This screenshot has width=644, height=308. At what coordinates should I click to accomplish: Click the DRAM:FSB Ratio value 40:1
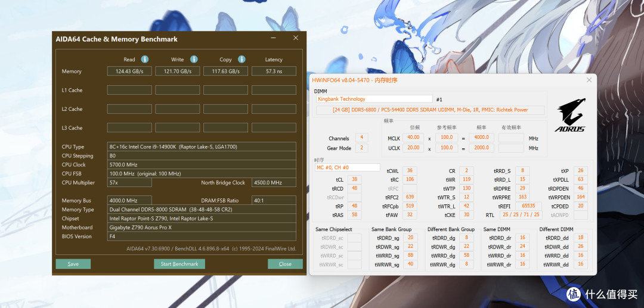274,201
